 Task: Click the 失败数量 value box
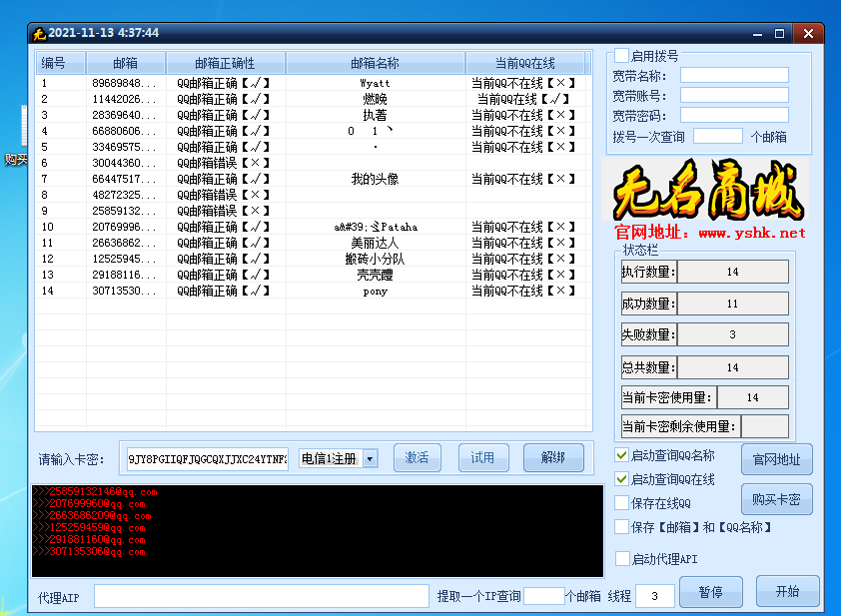click(733, 334)
